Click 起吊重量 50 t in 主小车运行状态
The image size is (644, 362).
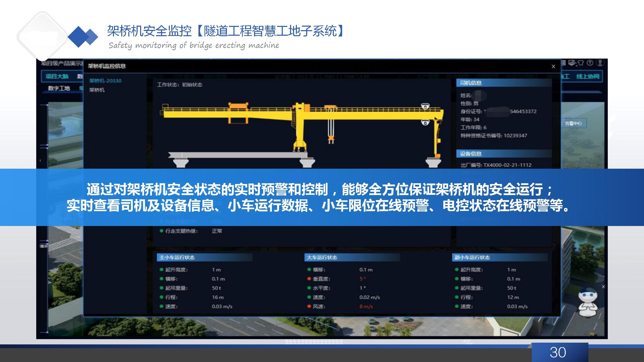click(x=190, y=288)
